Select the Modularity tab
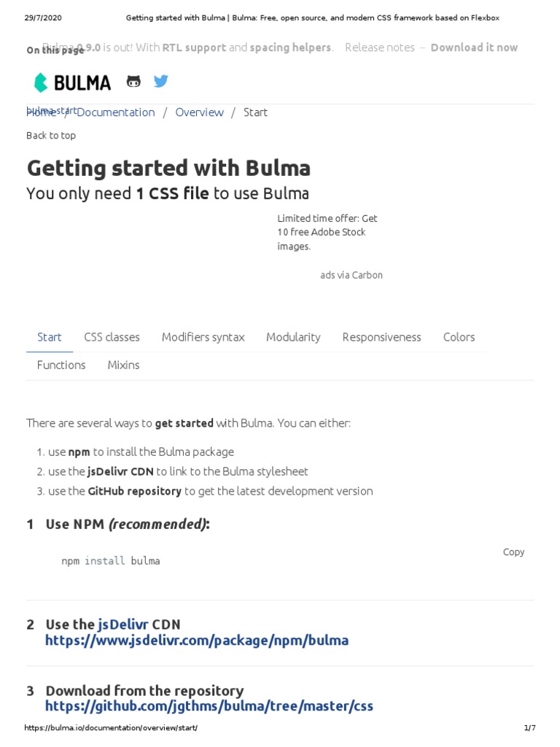This screenshot has height=747, width=560. [x=293, y=337]
